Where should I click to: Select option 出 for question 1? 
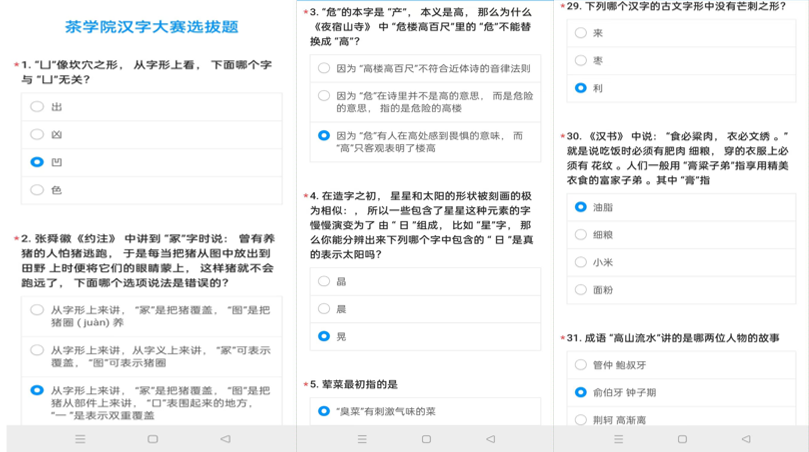37,107
